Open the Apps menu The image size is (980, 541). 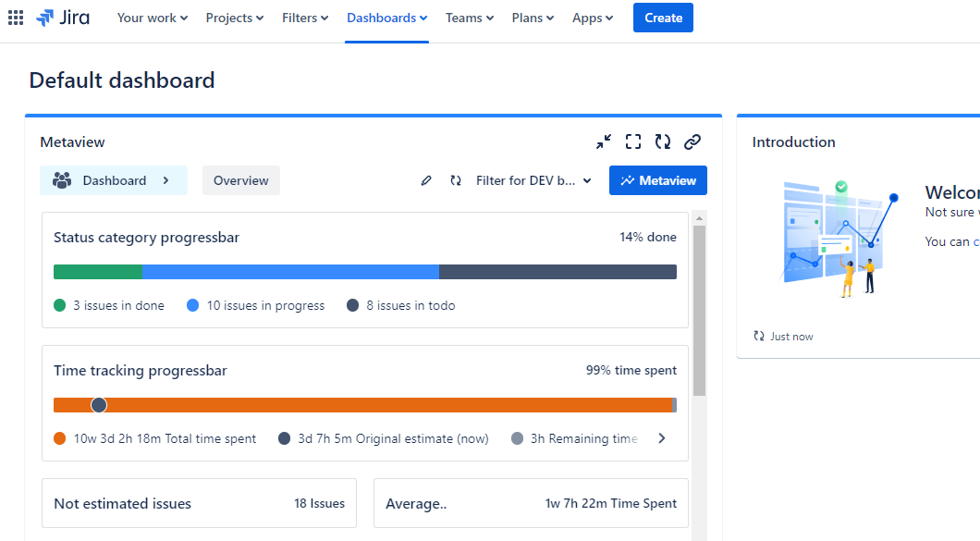[x=593, y=18]
